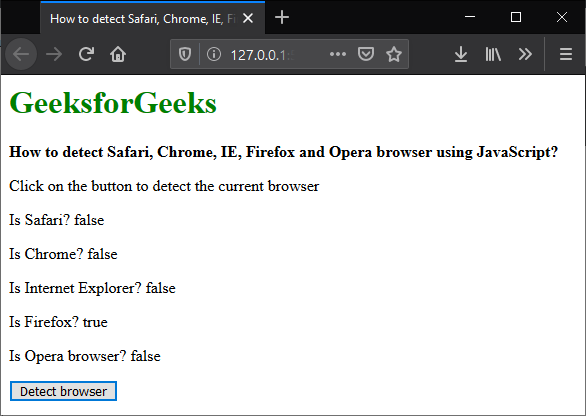This screenshot has height=416, width=586.
Task: Minimize the Firefox window
Action: tap(470, 17)
